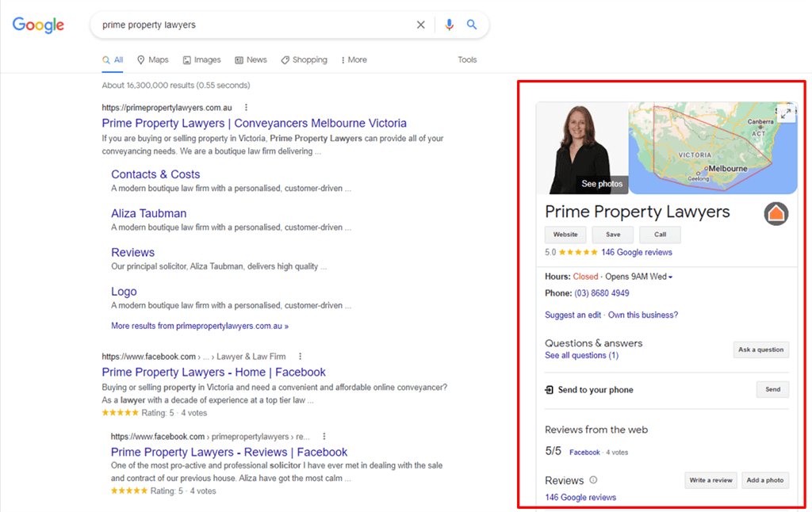
Task: Click Suggest an edit link
Action: (573, 315)
